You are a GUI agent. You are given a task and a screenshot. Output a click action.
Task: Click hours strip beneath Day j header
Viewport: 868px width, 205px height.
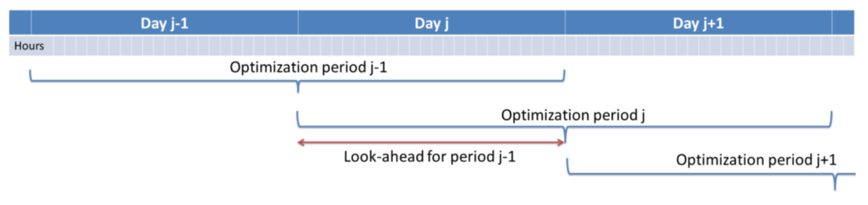[431, 46]
